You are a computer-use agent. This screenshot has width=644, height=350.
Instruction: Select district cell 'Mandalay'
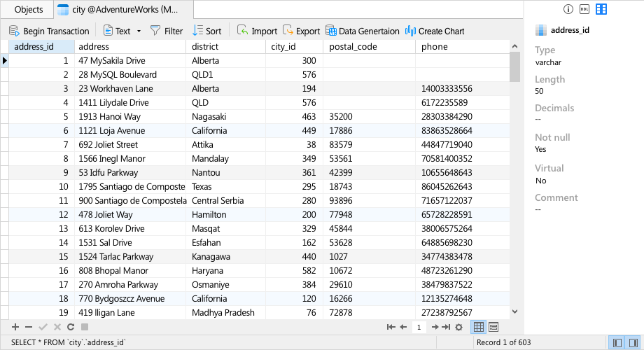point(226,159)
